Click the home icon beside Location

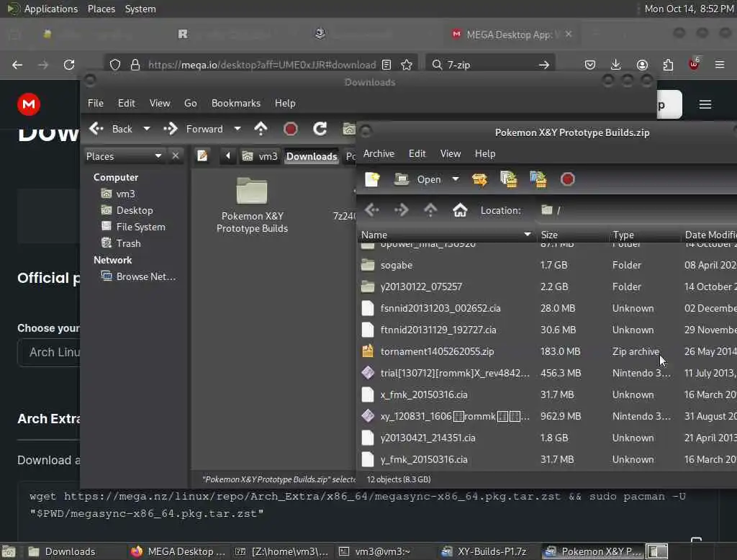click(x=460, y=210)
